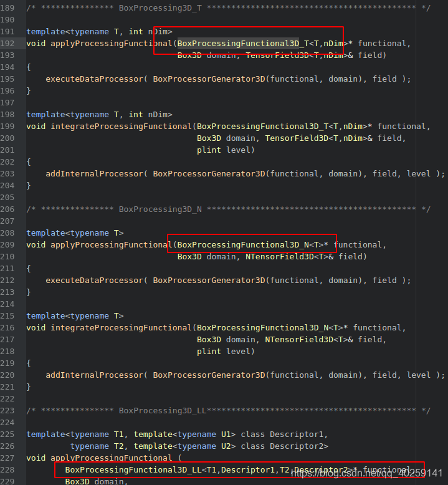Click line number 211 in gutter
This screenshot has height=485, width=448.
point(7,269)
